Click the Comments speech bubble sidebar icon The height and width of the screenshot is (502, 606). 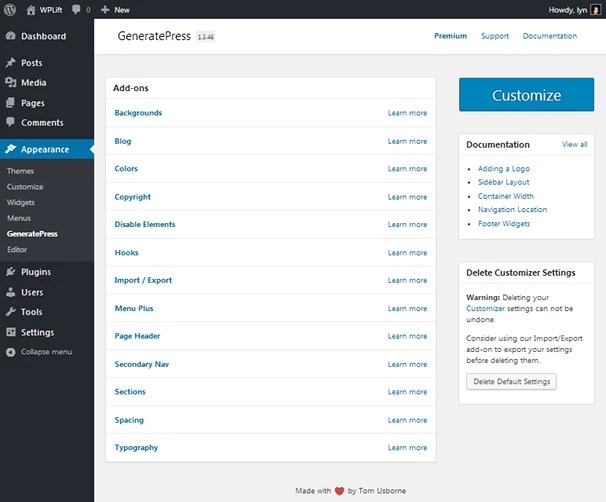click(11, 122)
